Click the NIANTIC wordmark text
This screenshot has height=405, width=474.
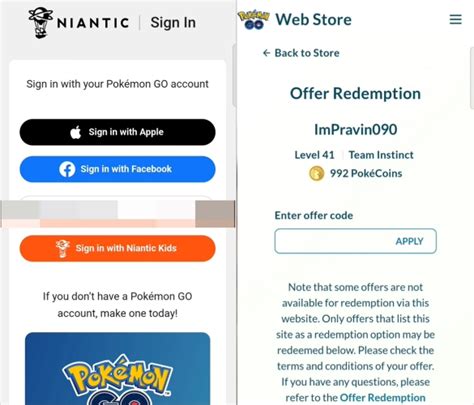pos(93,23)
